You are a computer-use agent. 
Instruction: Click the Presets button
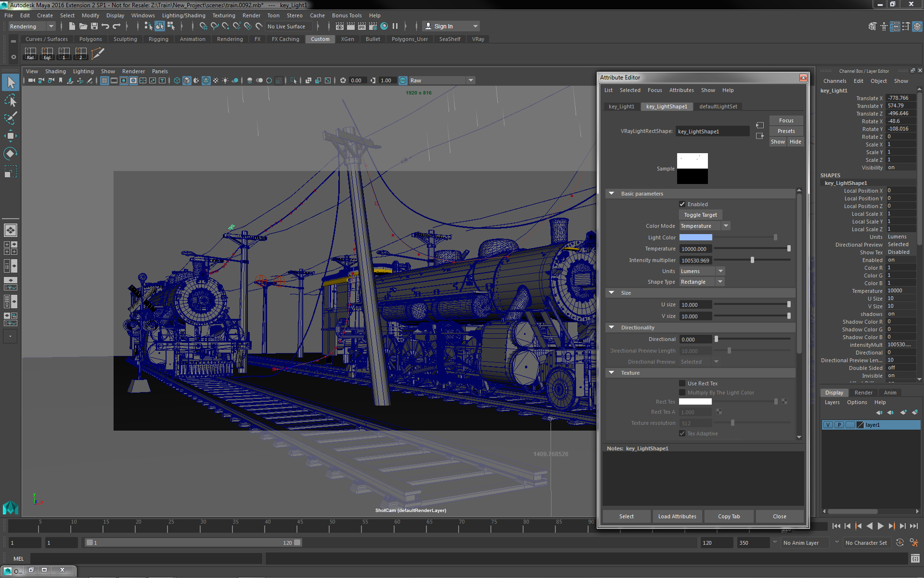pyautogui.click(x=786, y=131)
